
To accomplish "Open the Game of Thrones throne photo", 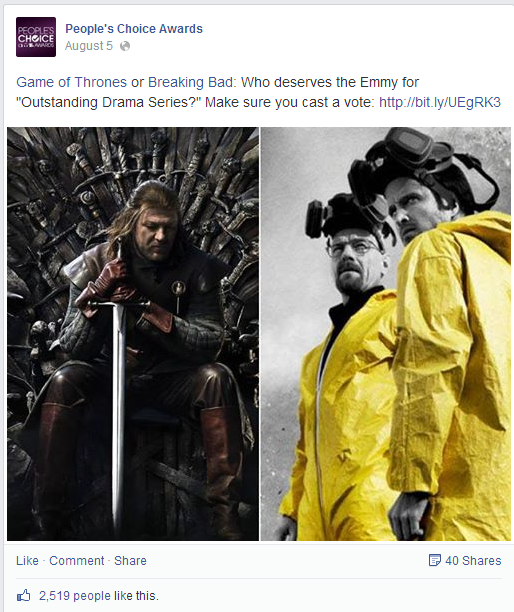I will click(x=133, y=334).
